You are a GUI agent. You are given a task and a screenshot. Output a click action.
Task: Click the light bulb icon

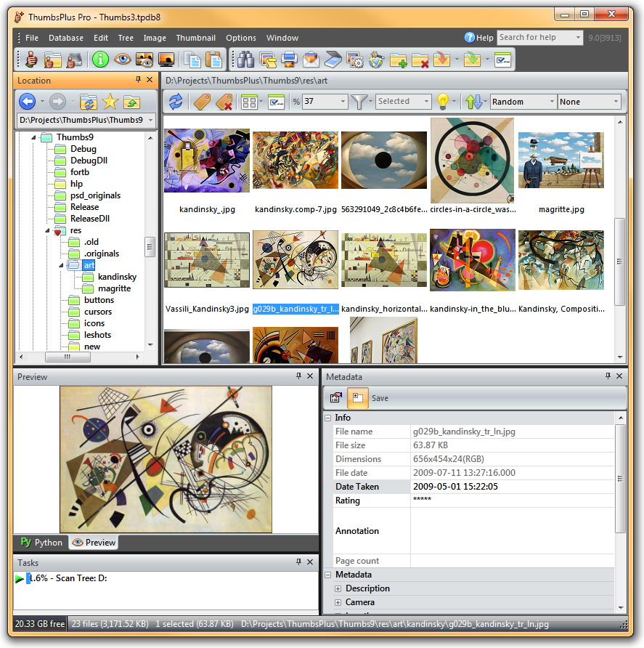point(443,101)
